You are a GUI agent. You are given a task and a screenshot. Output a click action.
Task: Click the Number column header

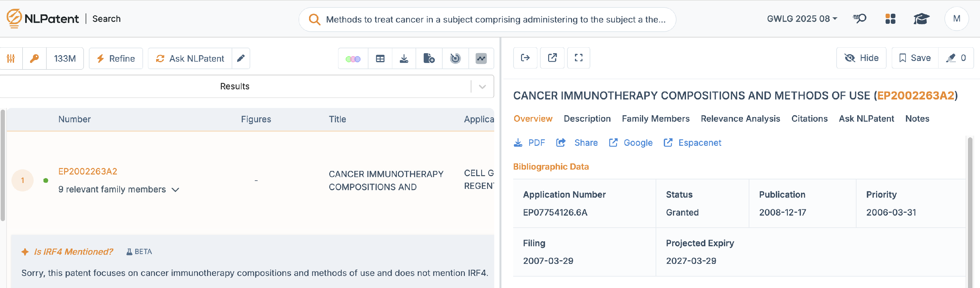click(x=74, y=119)
